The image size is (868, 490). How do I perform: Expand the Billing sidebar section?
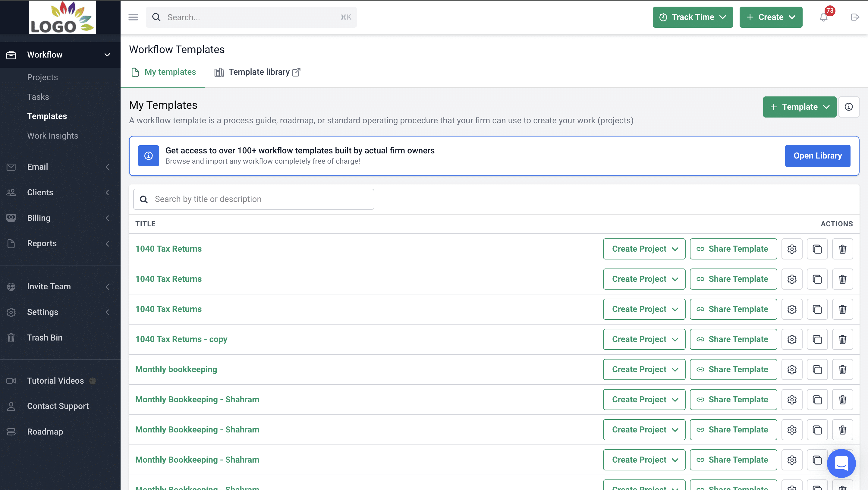point(60,218)
